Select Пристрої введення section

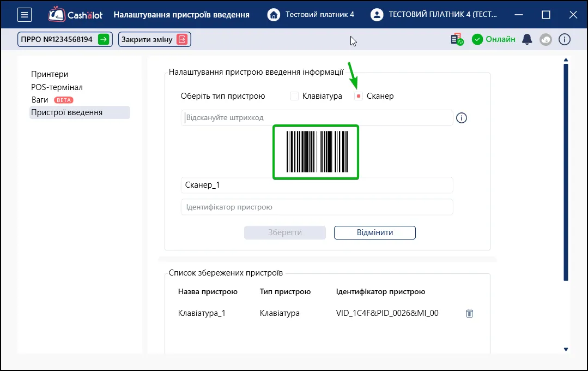click(x=80, y=112)
